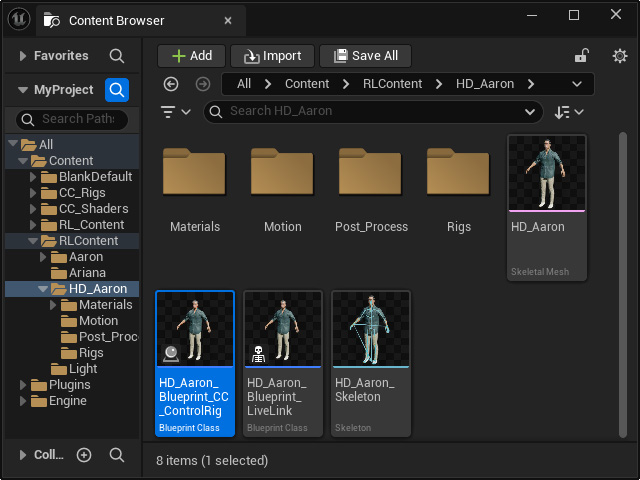Screen dimensions: 640x480
Task: Open the settings gear menu
Action: click(x=620, y=56)
